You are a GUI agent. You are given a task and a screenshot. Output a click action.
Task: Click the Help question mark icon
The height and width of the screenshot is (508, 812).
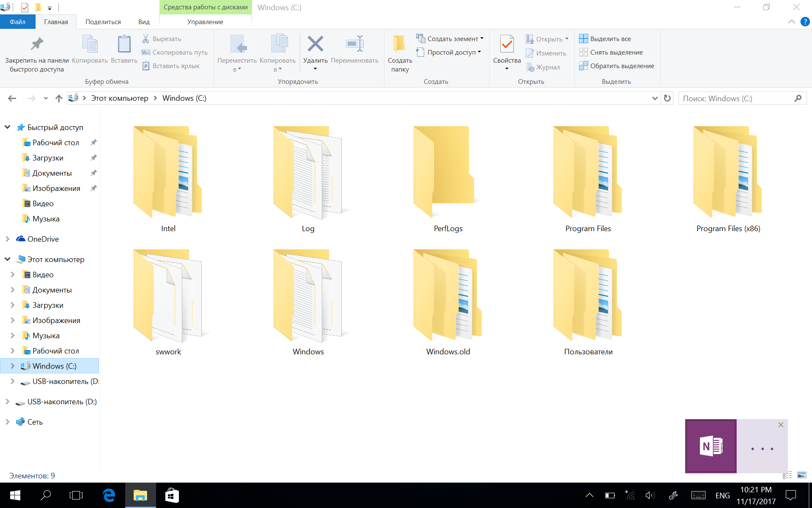pos(805,22)
